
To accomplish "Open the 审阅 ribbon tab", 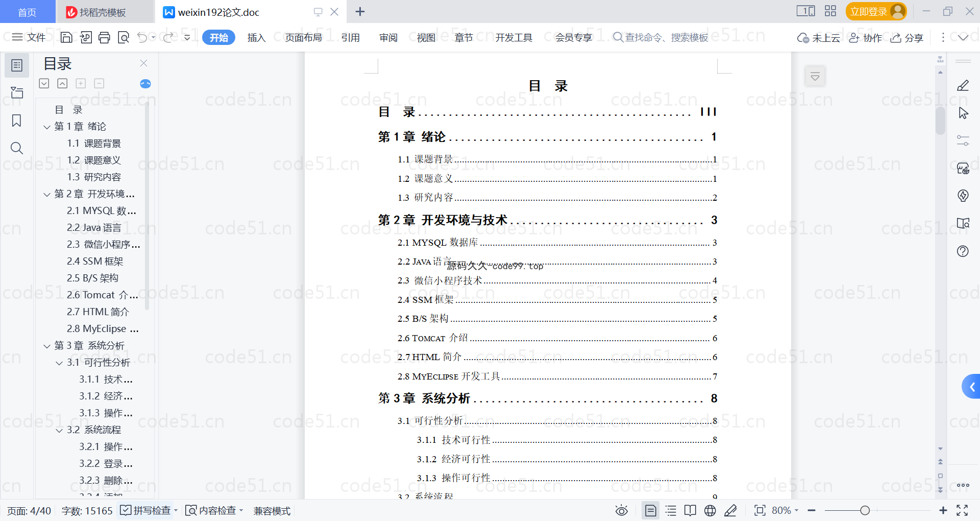I will 388,37.
